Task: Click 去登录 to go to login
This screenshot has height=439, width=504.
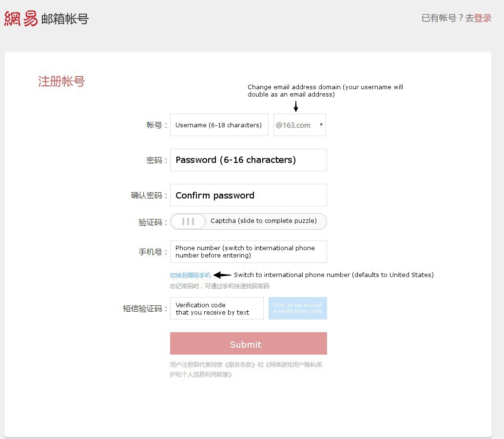Action: 483,18
